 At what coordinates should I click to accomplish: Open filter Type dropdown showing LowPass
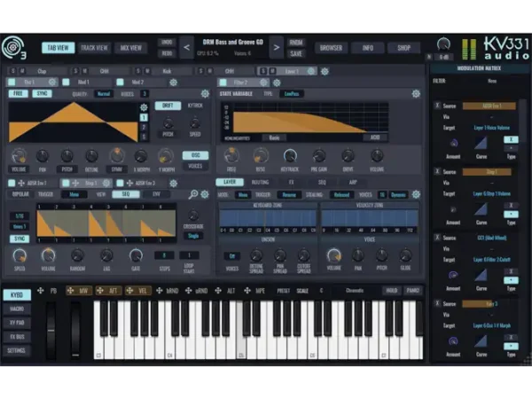point(292,94)
